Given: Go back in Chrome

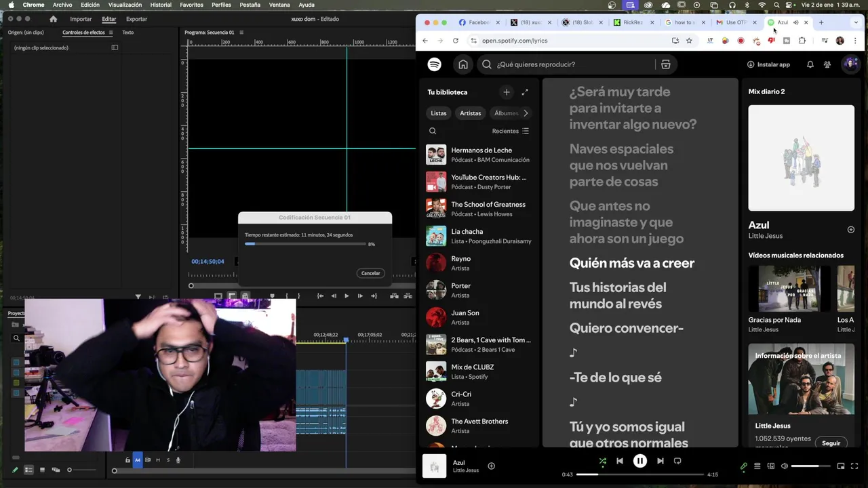Looking at the screenshot, I should coord(425,41).
